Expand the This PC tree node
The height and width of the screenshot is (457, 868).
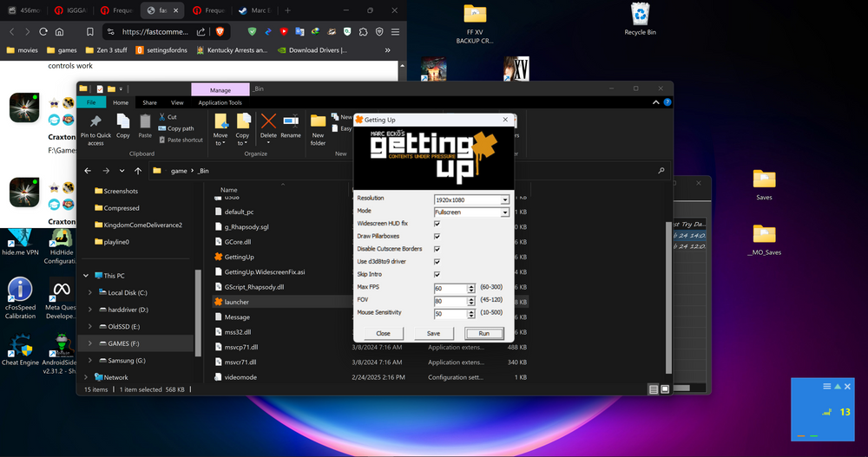86,276
